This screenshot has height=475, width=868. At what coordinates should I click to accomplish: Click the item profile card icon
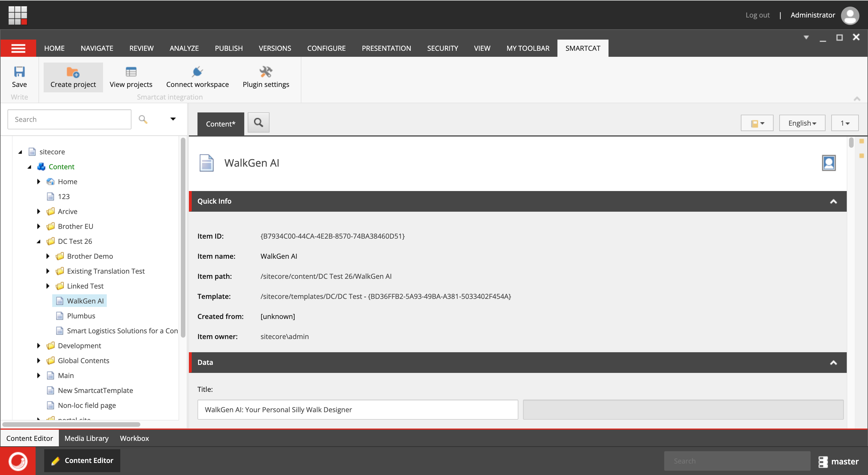coord(829,163)
